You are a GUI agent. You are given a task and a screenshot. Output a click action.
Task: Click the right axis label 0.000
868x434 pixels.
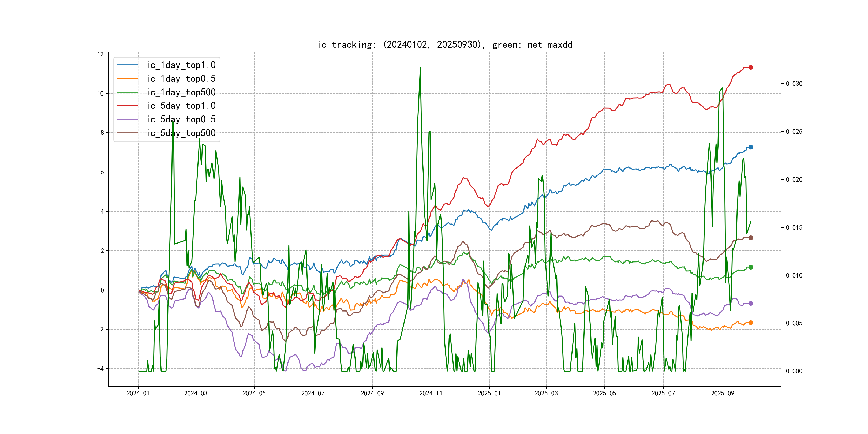point(794,371)
